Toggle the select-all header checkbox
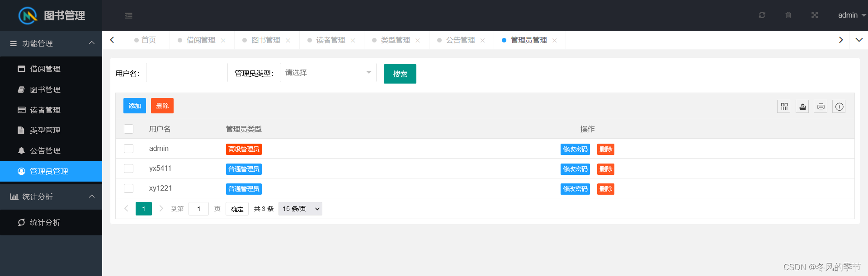 pyautogui.click(x=129, y=129)
